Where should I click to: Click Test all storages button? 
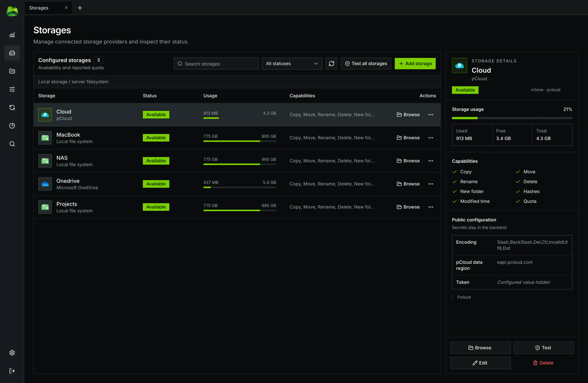(x=366, y=63)
